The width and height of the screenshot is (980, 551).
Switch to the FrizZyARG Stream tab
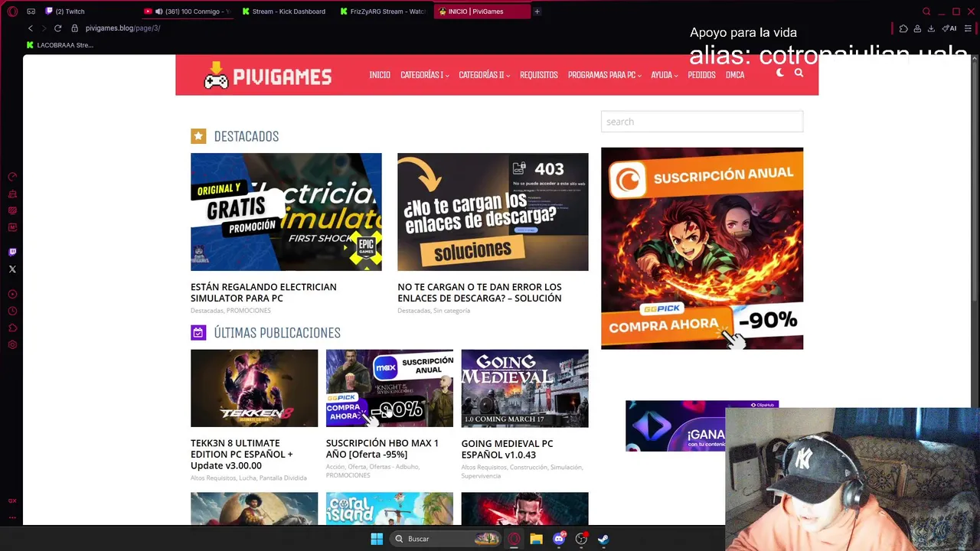tap(381, 11)
